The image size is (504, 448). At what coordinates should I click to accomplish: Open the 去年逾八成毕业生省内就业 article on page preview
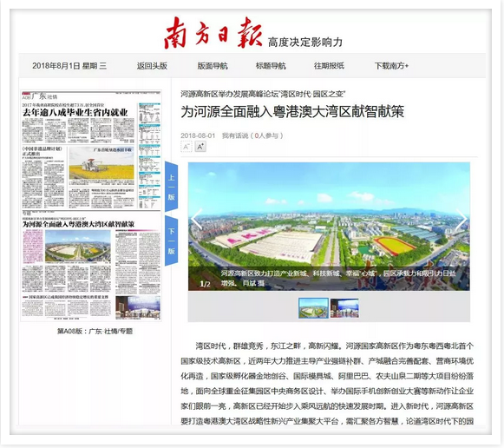75,113
